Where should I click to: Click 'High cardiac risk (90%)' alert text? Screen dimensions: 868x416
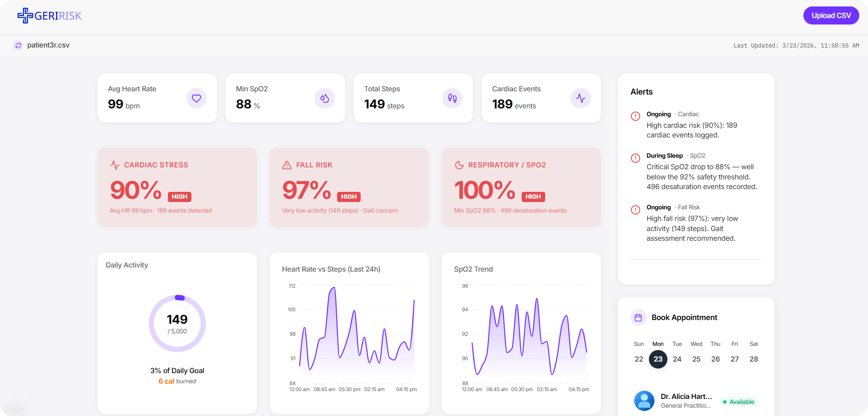coord(692,130)
